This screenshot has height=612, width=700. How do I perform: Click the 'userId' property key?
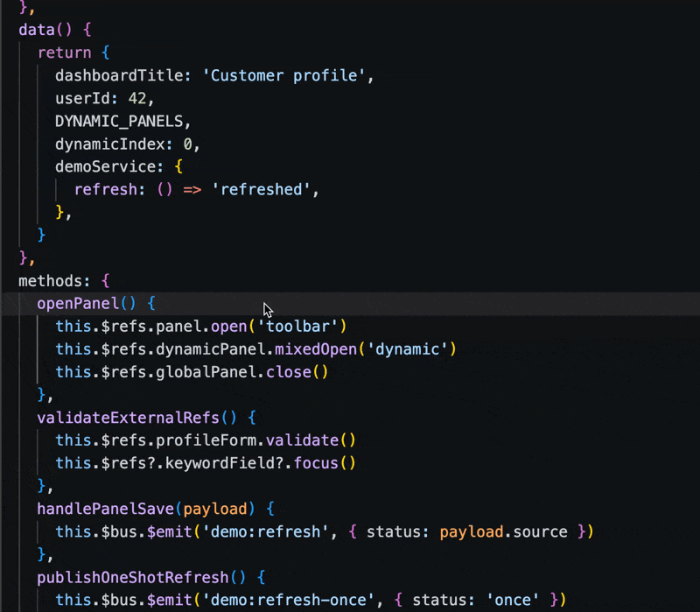pyautogui.click(x=82, y=98)
